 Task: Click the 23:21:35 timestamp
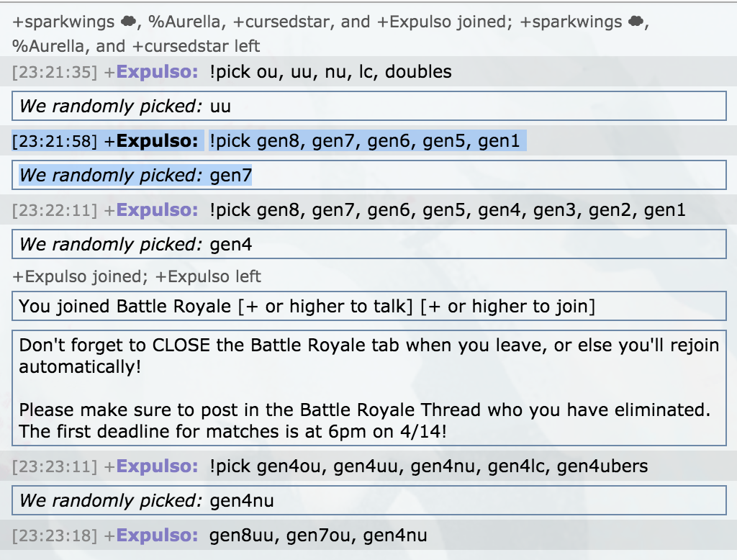click(x=55, y=72)
